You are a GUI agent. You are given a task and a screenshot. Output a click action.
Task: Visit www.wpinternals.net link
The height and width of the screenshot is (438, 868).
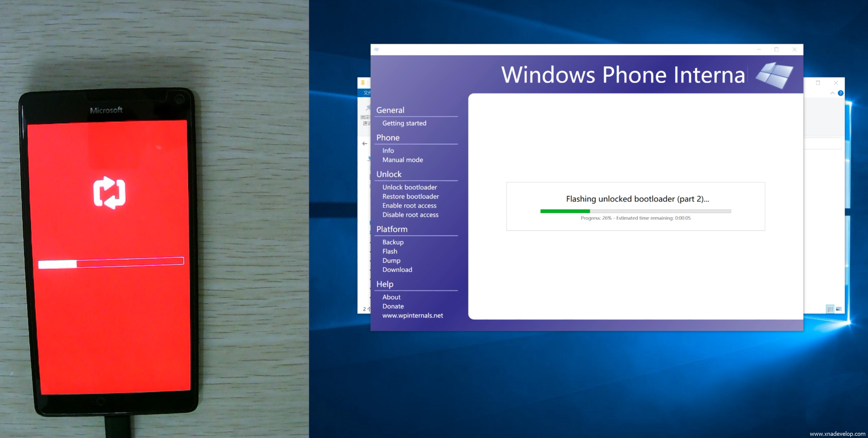[x=413, y=315]
